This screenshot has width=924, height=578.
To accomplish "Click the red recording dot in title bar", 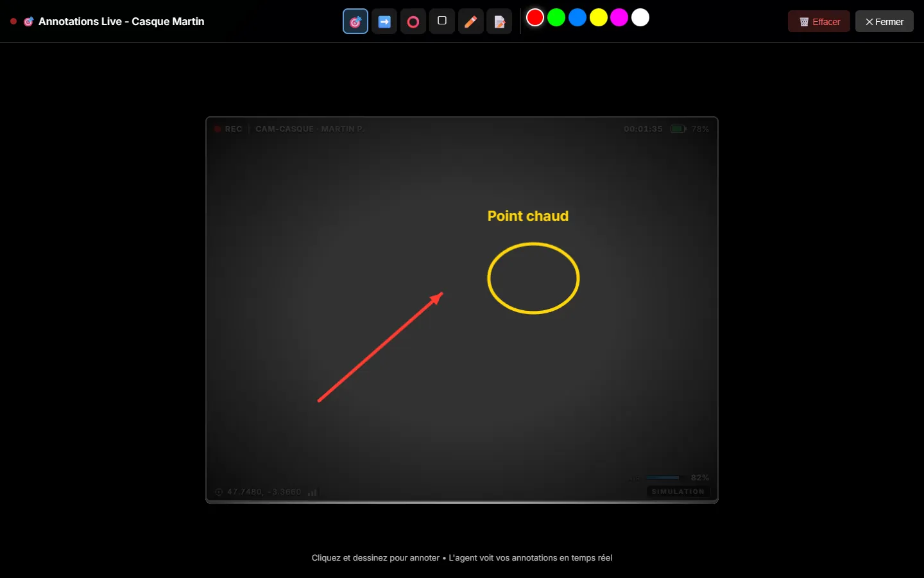I will click(13, 21).
